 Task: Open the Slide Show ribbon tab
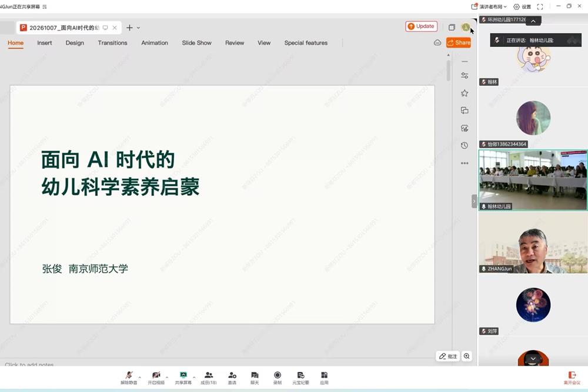pyautogui.click(x=196, y=43)
